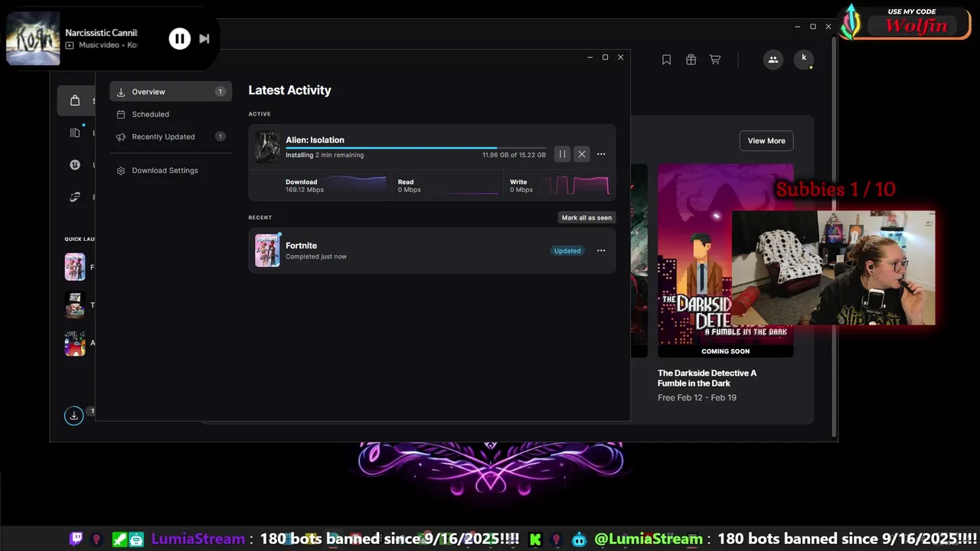Viewport: 980px width, 551px height.
Task: Launch the second Quick Launch game icon
Action: (75, 305)
